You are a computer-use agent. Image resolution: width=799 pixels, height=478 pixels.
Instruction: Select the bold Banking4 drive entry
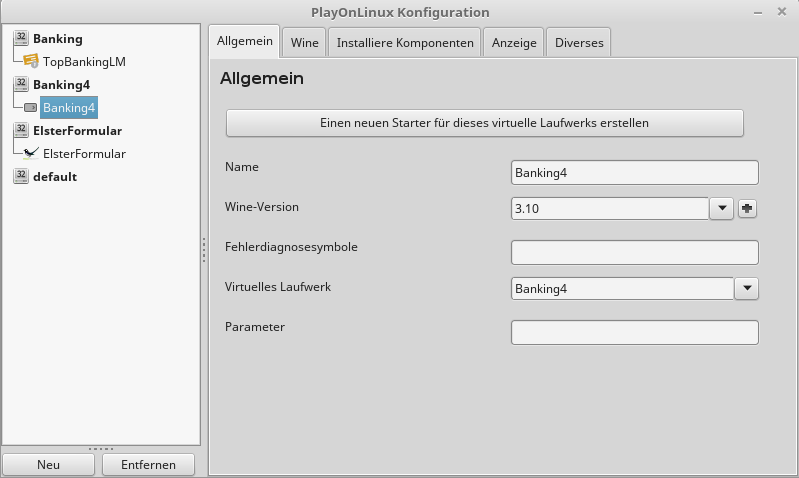61,85
